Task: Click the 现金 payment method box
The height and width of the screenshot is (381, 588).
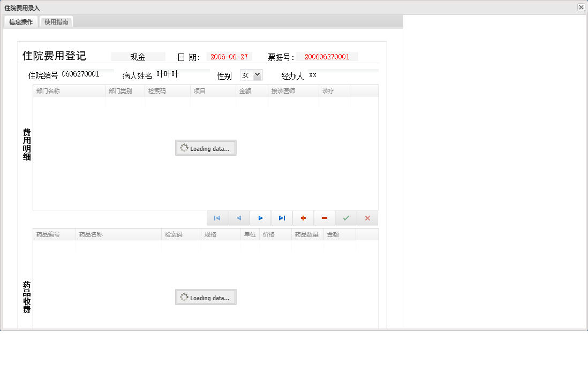Action: (x=138, y=56)
